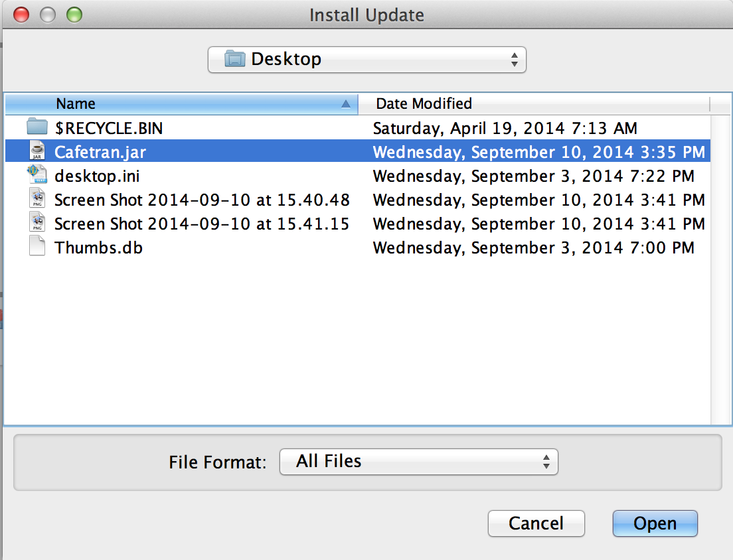Click Cafetran.jar's date modified cell
Viewport: 733px width, 560px height.
tap(538, 152)
